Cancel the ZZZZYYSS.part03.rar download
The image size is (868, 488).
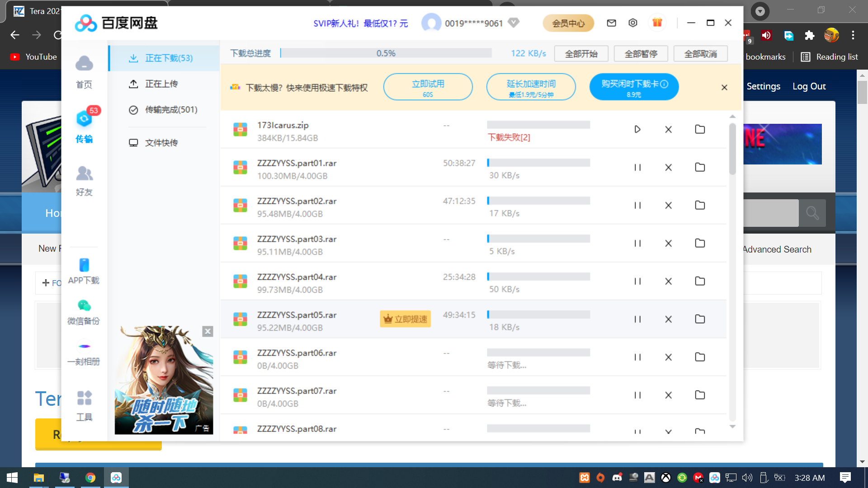668,244
